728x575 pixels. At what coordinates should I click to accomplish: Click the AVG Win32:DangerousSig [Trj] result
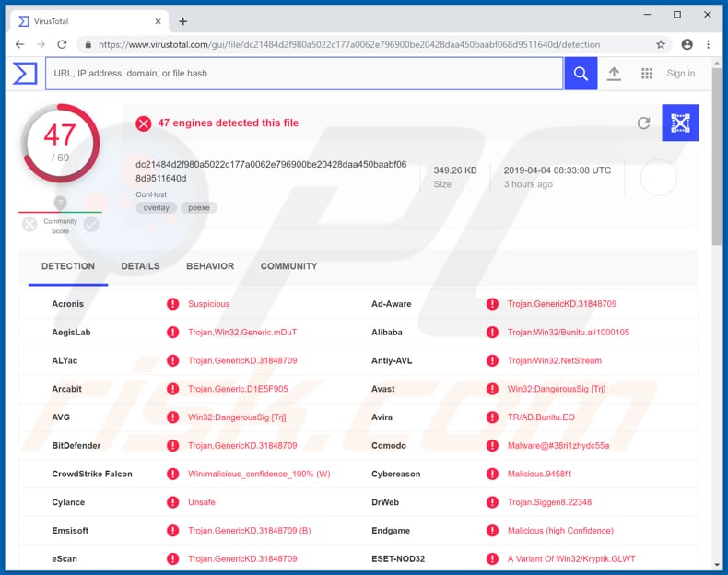click(237, 417)
